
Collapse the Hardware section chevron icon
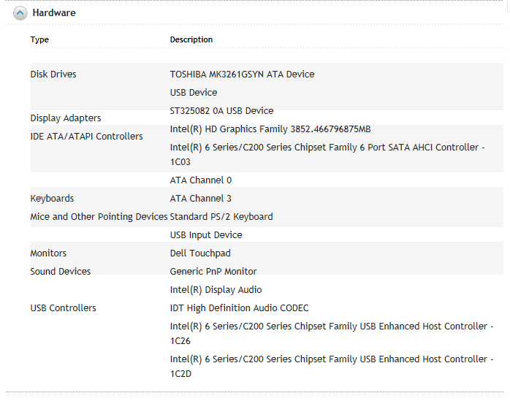[20, 13]
